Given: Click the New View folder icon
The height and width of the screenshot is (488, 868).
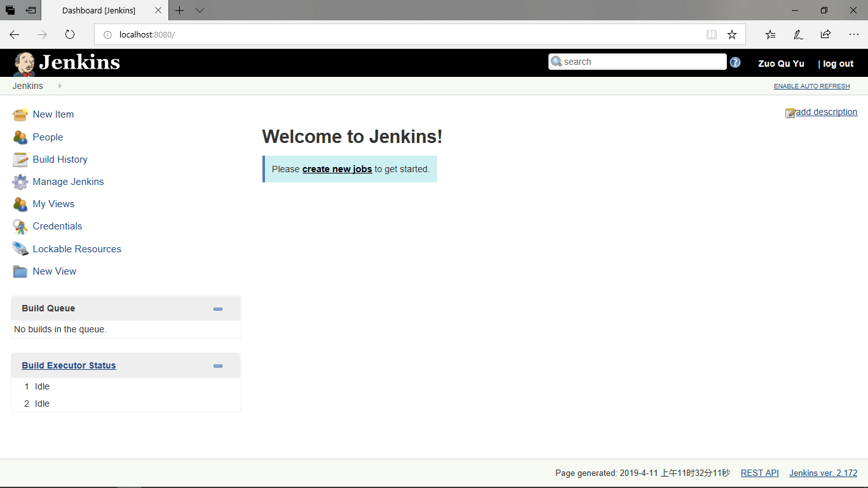Looking at the screenshot, I should click(x=20, y=271).
